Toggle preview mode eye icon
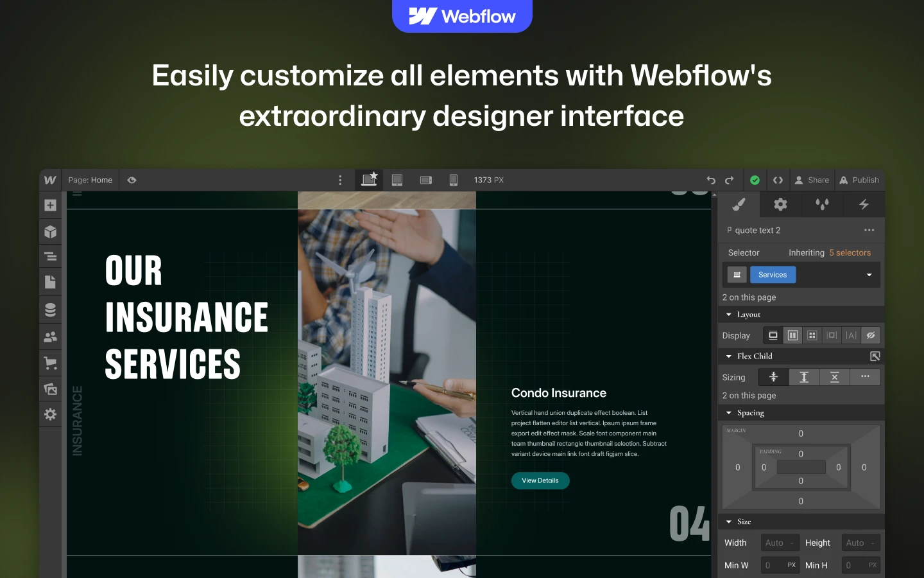This screenshot has height=578, width=924. [132, 180]
